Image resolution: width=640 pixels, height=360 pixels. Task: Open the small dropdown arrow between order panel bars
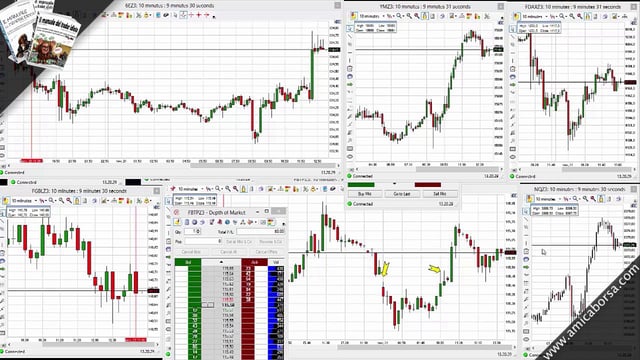tap(394, 184)
